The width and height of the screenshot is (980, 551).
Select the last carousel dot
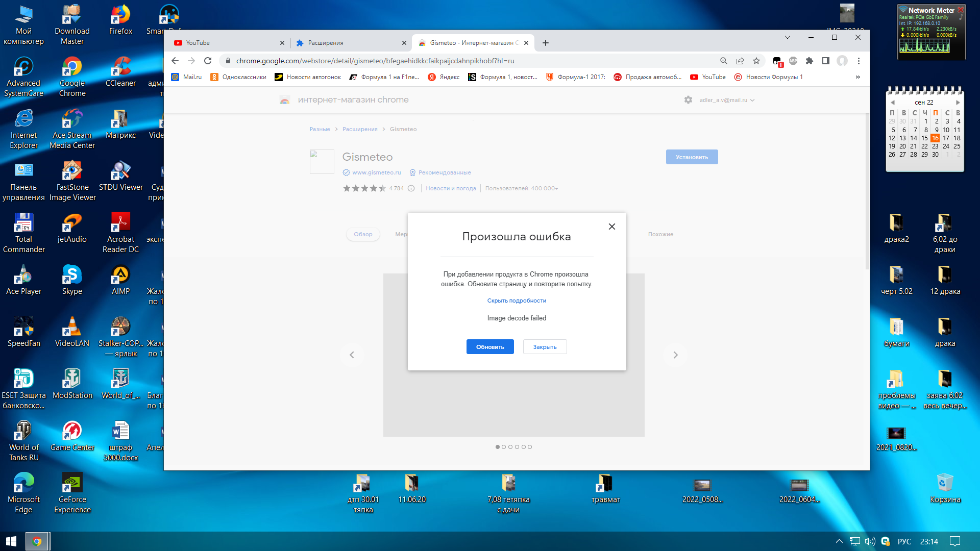(x=530, y=447)
